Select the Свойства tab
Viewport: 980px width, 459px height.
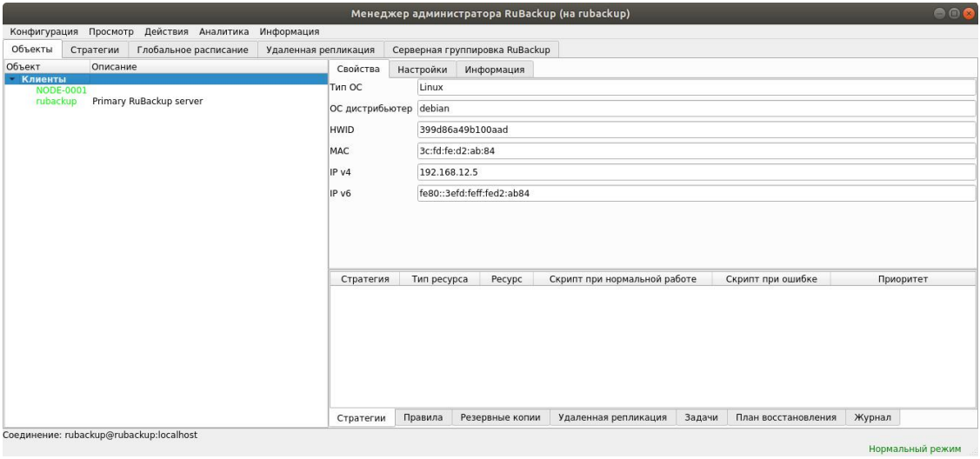(358, 70)
